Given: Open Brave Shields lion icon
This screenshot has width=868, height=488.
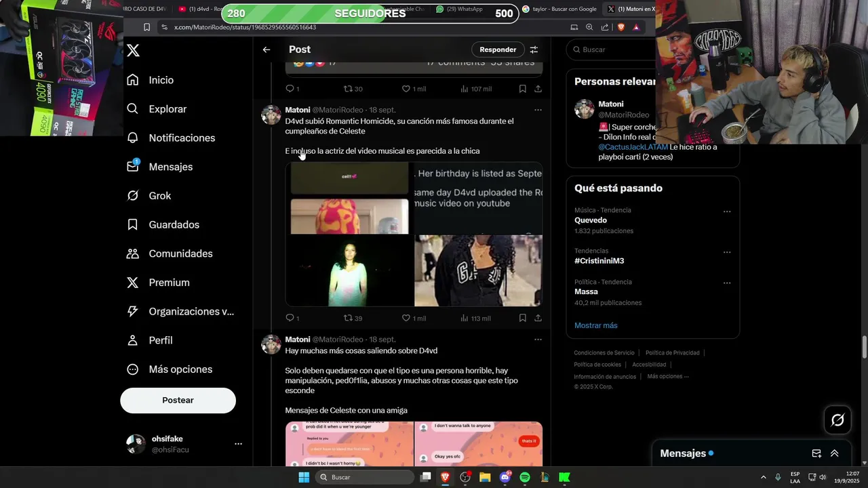Looking at the screenshot, I should pos(620,27).
